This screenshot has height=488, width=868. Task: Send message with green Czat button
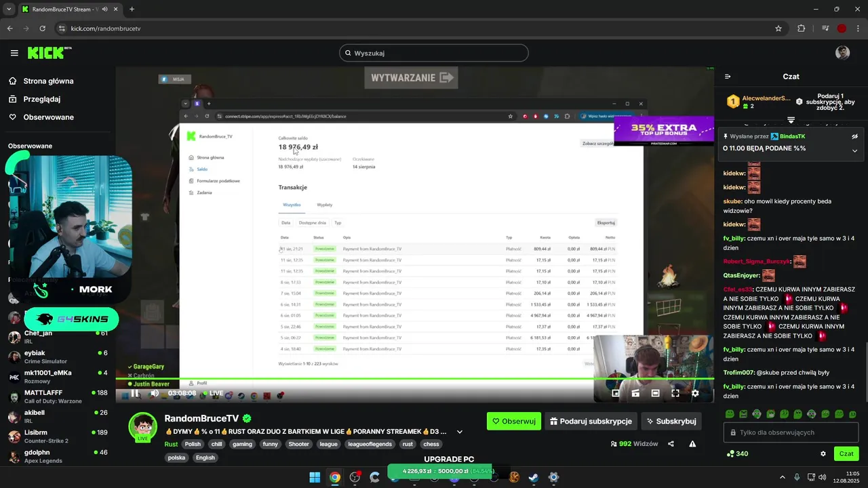846,453
